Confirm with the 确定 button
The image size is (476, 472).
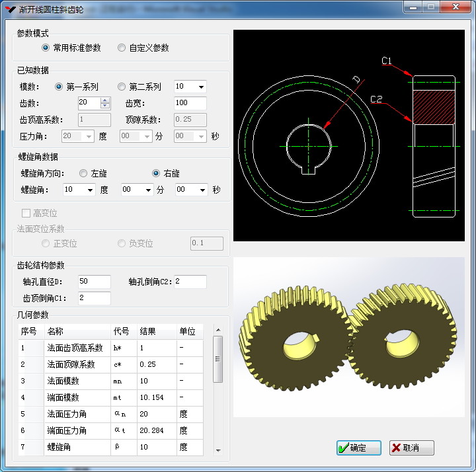pyautogui.click(x=359, y=448)
